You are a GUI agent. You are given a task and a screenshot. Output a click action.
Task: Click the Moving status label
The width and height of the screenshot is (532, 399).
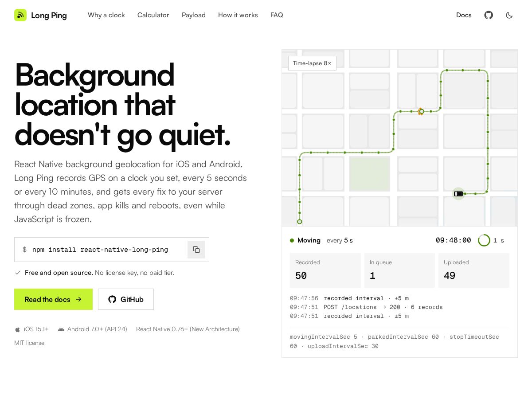click(x=309, y=240)
